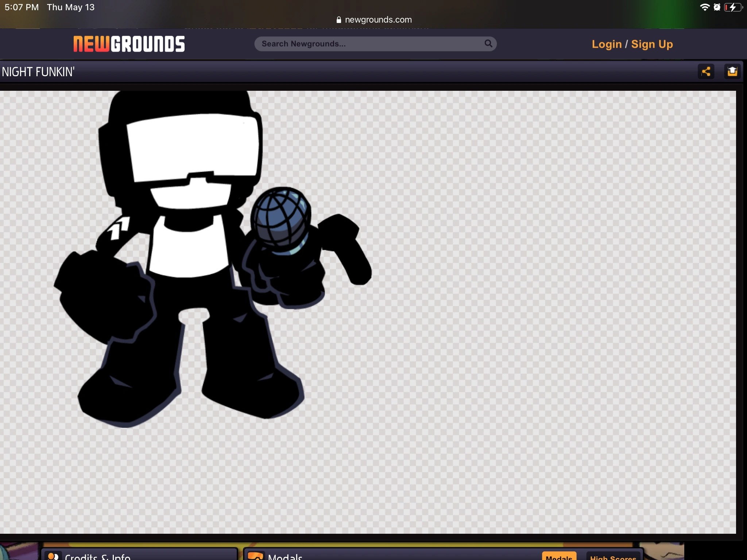This screenshot has height=560, width=747.
Task: Tap the alarm clock status icon
Action: pyautogui.click(x=717, y=7)
